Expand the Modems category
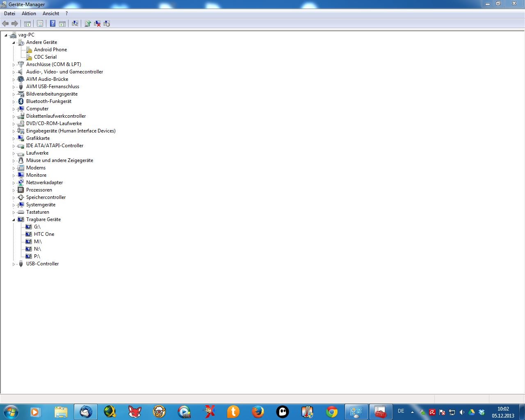The width and height of the screenshot is (525, 420). [x=14, y=168]
